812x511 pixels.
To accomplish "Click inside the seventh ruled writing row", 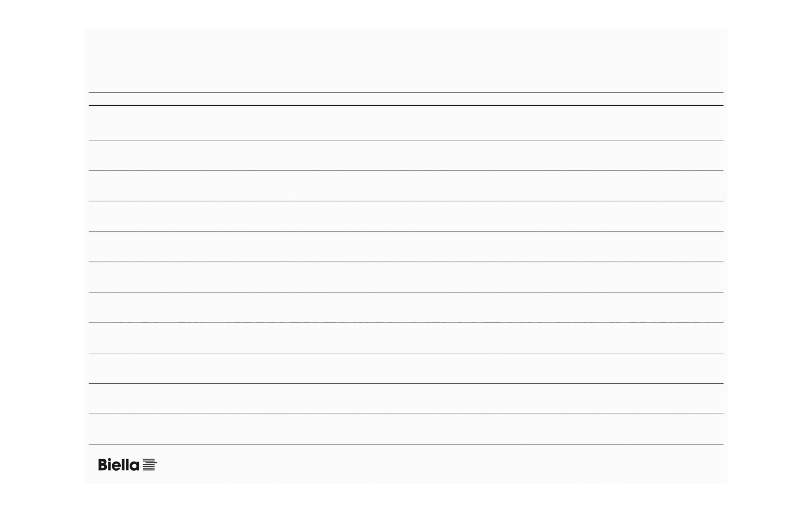I will click(406, 307).
